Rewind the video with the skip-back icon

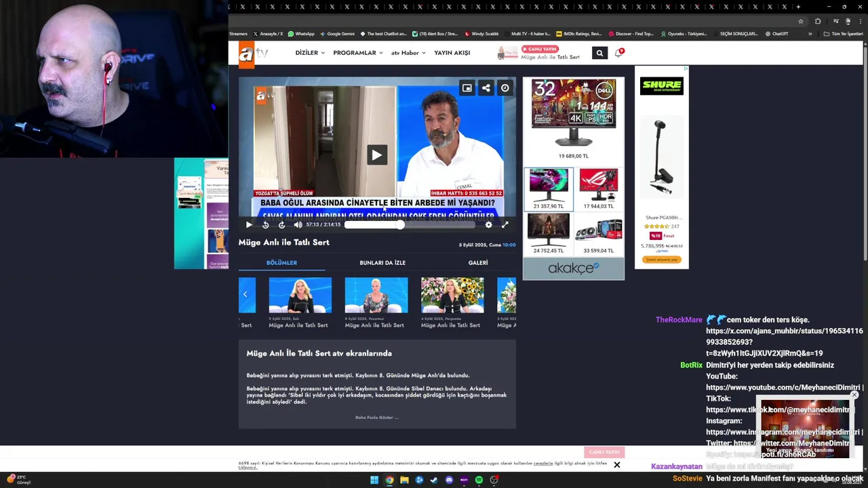click(x=265, y=224)
